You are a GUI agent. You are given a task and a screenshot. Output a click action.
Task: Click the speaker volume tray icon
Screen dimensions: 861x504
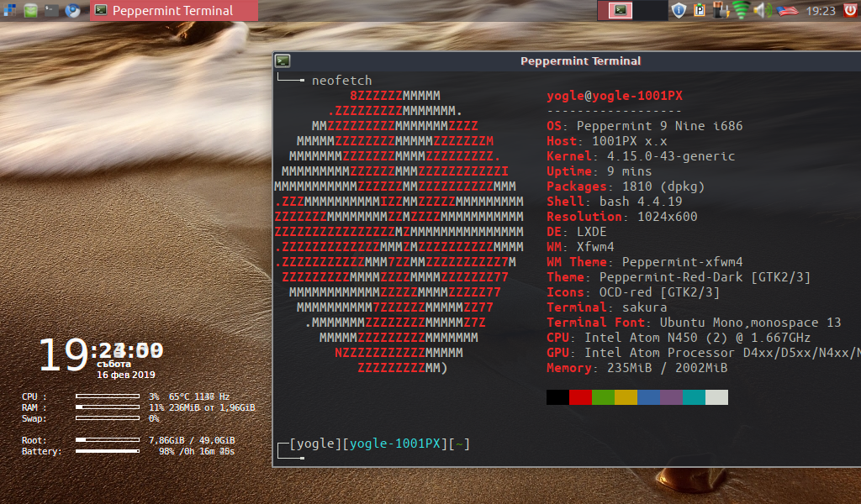click(x=762, y=10)
